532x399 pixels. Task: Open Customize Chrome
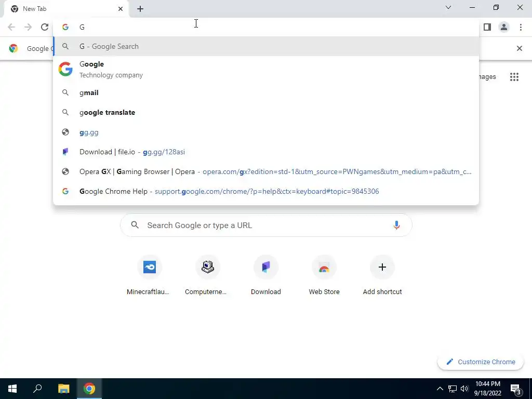(481, 362)
